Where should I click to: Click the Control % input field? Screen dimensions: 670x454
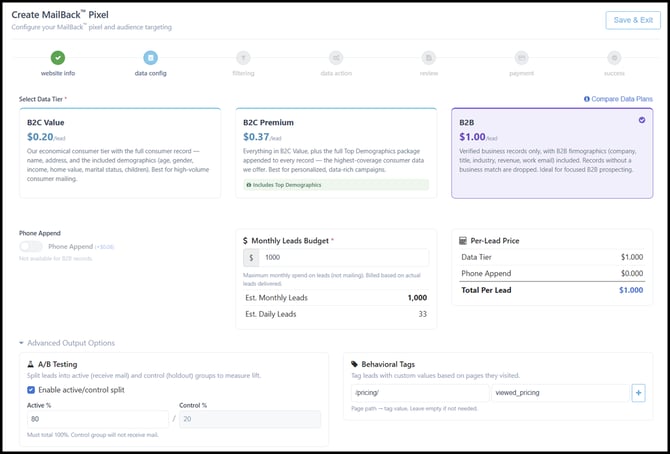(250, 419)
